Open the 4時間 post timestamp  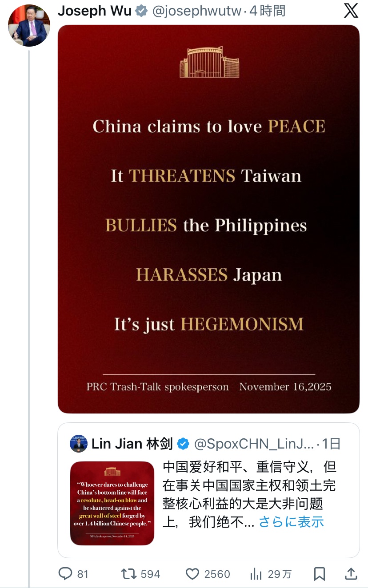click(x=267, y=11)
